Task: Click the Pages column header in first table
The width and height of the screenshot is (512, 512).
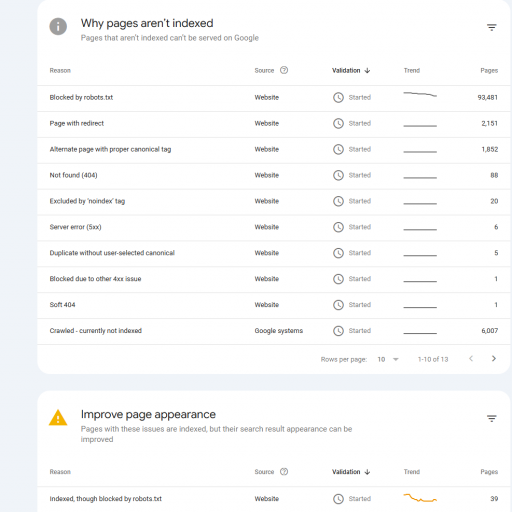Action: click(489, 71)
